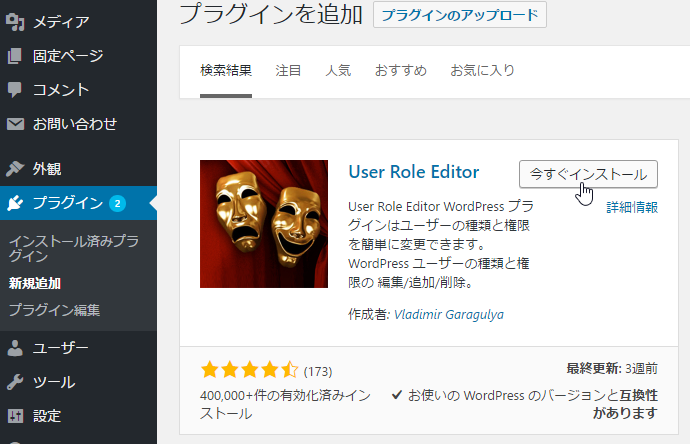Switch to the 人気 tab
The width and height of the screenshot is (690, 444).
(338, 71)
